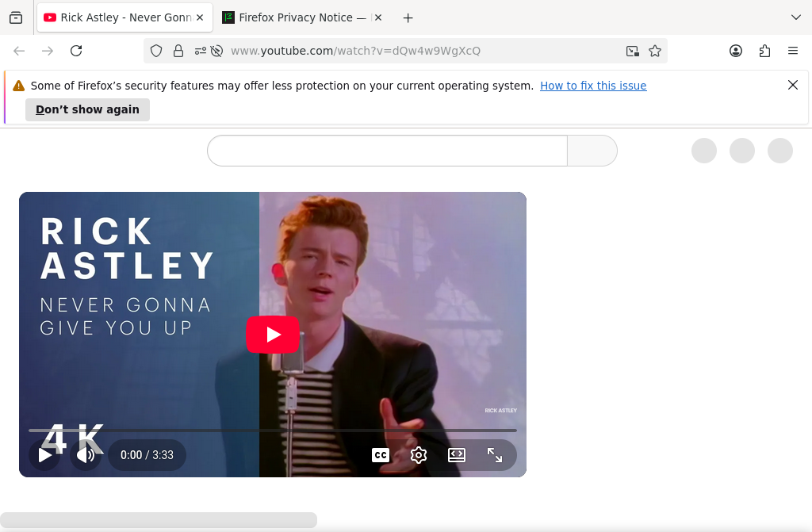
Task: Dismiss the security warning notification bar
Action: 793,85
